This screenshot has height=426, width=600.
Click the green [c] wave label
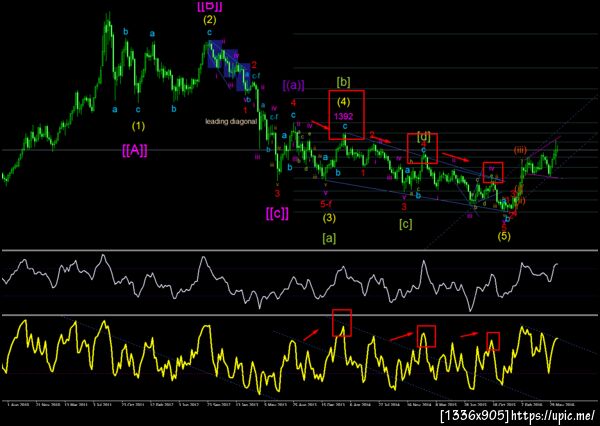[x=406, y=224]
